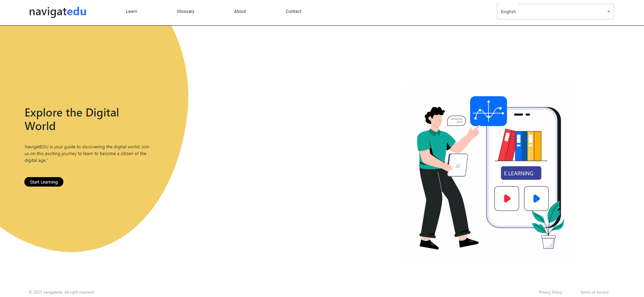This screenshot has height=297, width=644.
Task: Click the tablet held by the character
Action: click(x=458, y=165)
